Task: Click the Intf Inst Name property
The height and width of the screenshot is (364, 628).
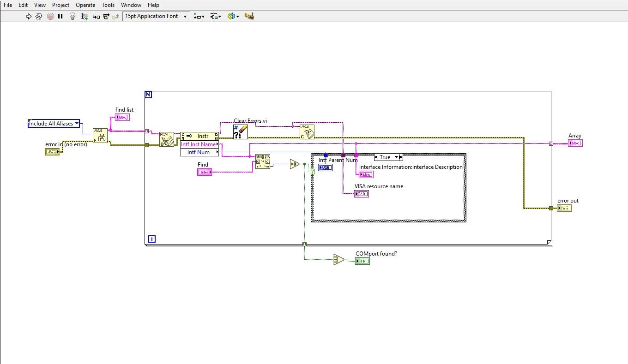Action: click(199, 144)
